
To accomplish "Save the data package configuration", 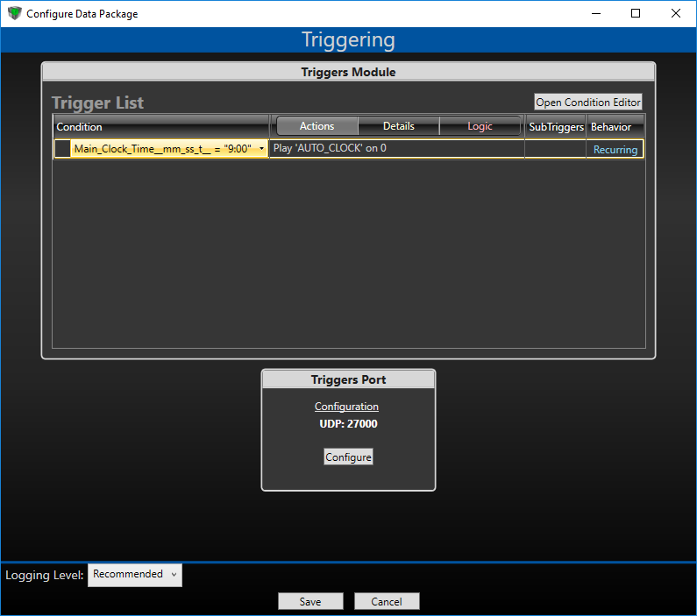I will tap(310, 602).
